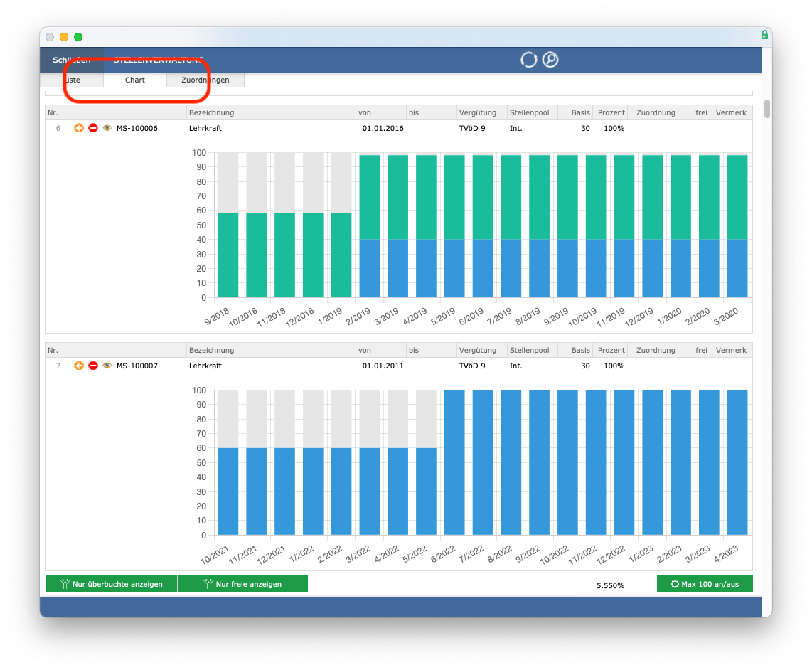Screen dimensions: 812x670
Task: Click red remove icon for MS-100007
Action: (x=93, y=366)
